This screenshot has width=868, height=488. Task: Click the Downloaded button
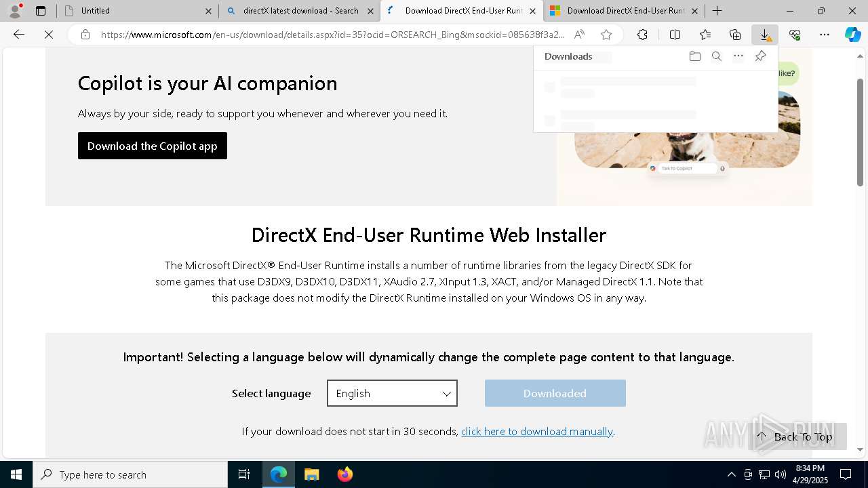(x=555, y=393)
